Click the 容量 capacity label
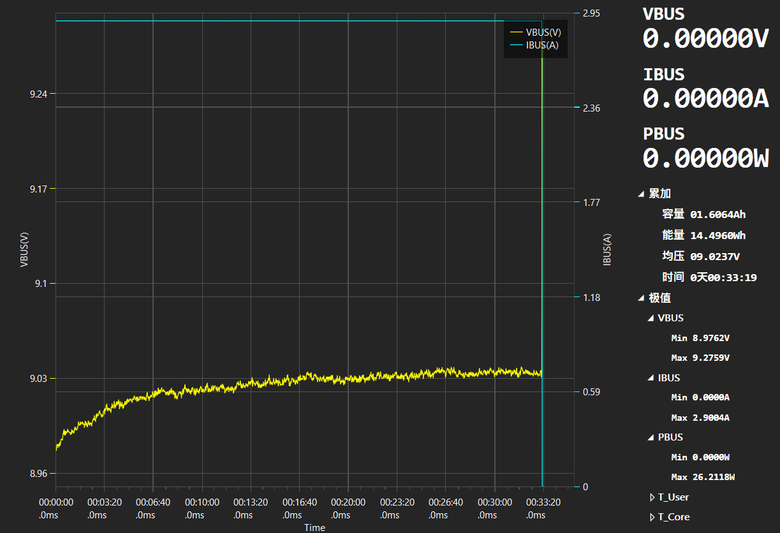The height and width of the screenshot is (533, 780). pyautogui.click(x=673, y=214)
